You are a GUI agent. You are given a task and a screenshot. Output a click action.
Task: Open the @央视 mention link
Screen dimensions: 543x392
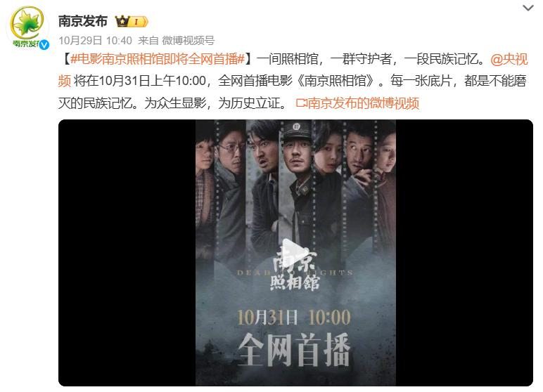[509, 59]
